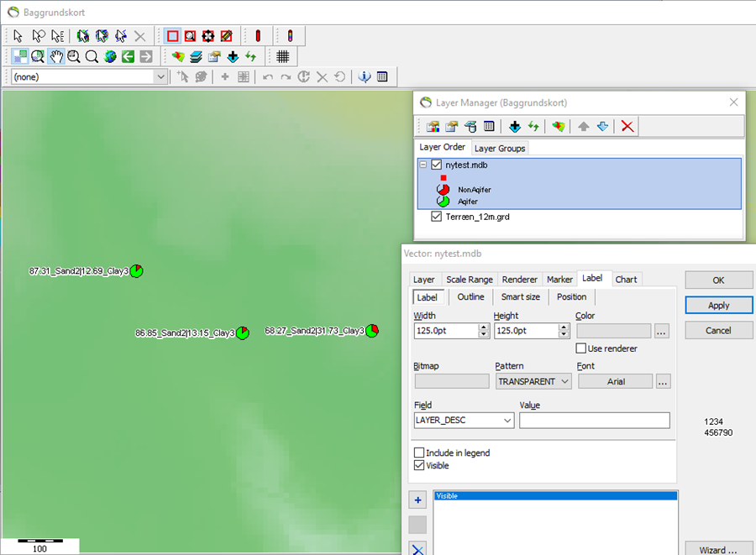Open color picker ellipsis button
This screenshot has width=756, height=555.
662,331
